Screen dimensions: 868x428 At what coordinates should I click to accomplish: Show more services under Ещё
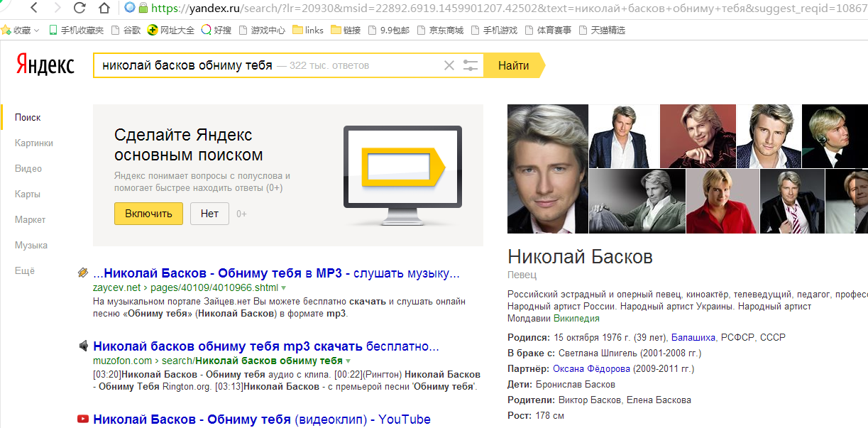coord(25,270)
